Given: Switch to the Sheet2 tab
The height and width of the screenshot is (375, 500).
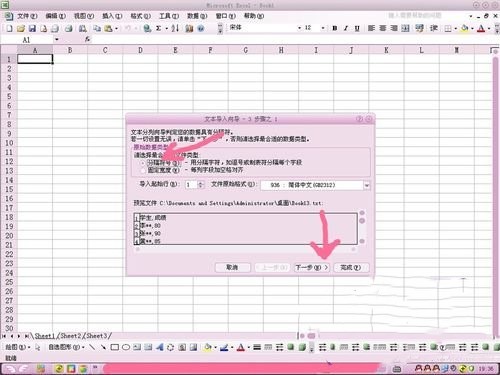Looking at the screenshot, I should 70,336.
